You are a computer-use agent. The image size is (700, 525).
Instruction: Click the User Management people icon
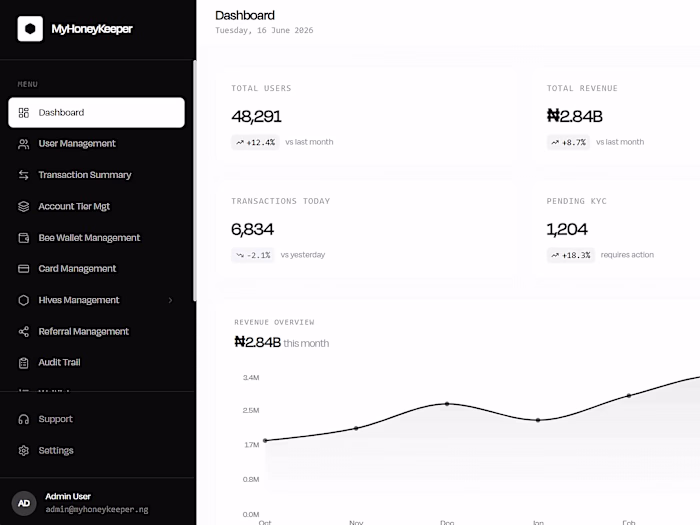(24, 144)
